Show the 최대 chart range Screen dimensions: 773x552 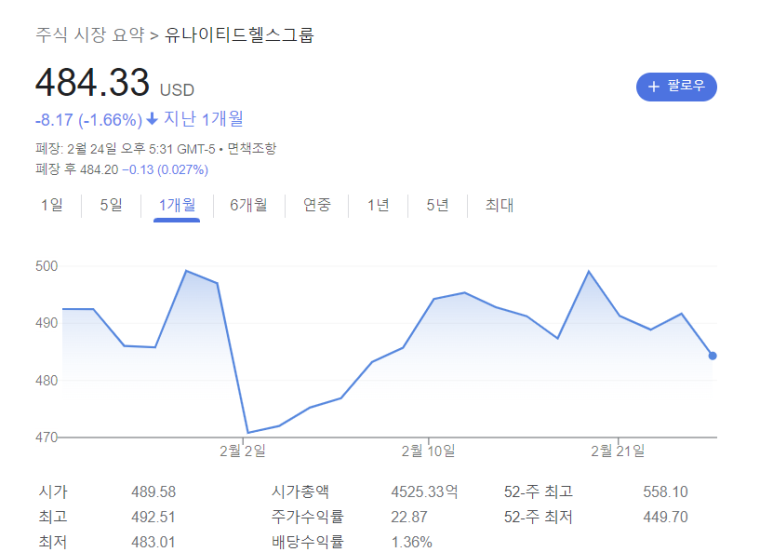499,205
